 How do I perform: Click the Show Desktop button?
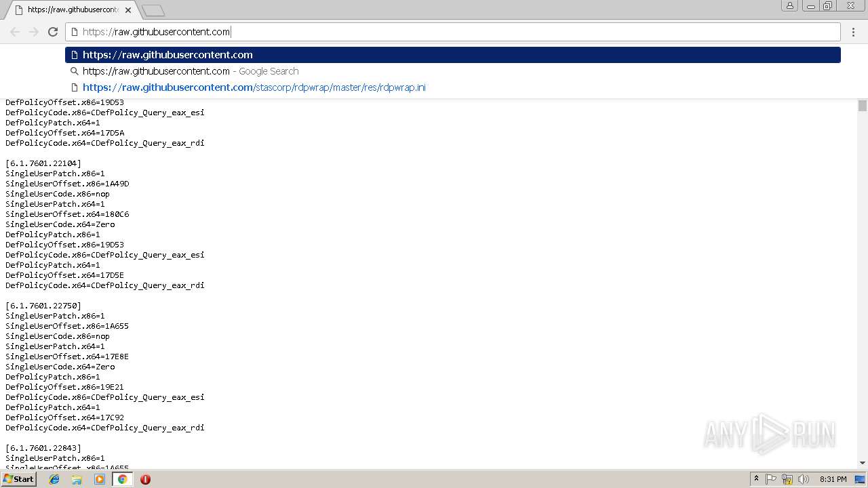pyautogui.click(x=861, y=479)
